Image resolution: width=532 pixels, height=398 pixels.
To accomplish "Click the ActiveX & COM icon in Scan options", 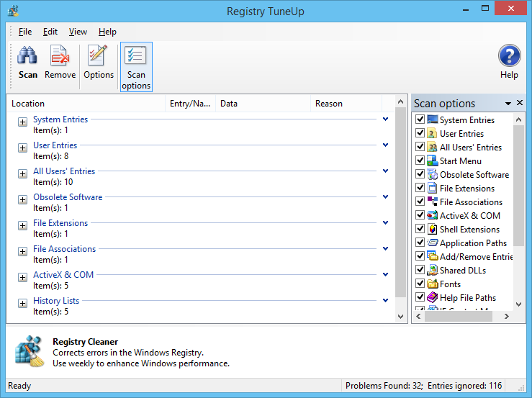I will click(x=432, y=215).
